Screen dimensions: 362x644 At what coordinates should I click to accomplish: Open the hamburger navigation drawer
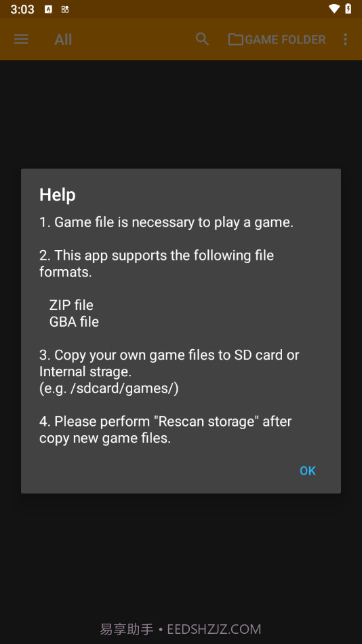[22, 39]
